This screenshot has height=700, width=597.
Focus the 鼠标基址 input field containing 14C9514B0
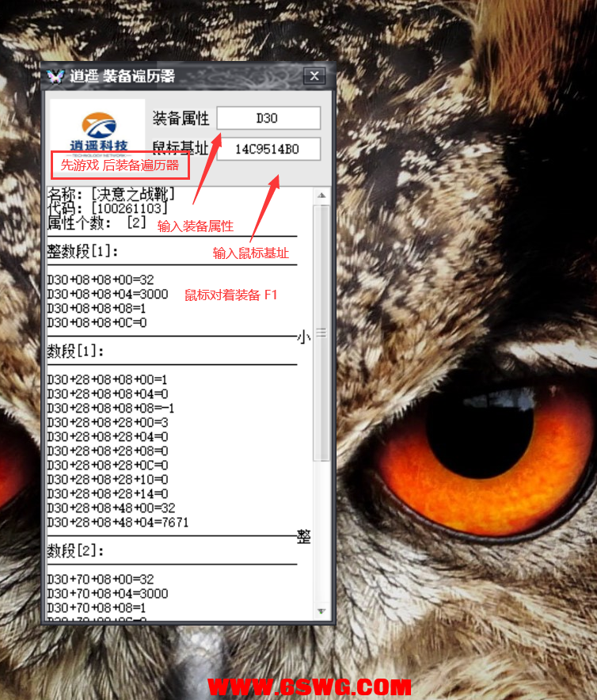(268, 149)
